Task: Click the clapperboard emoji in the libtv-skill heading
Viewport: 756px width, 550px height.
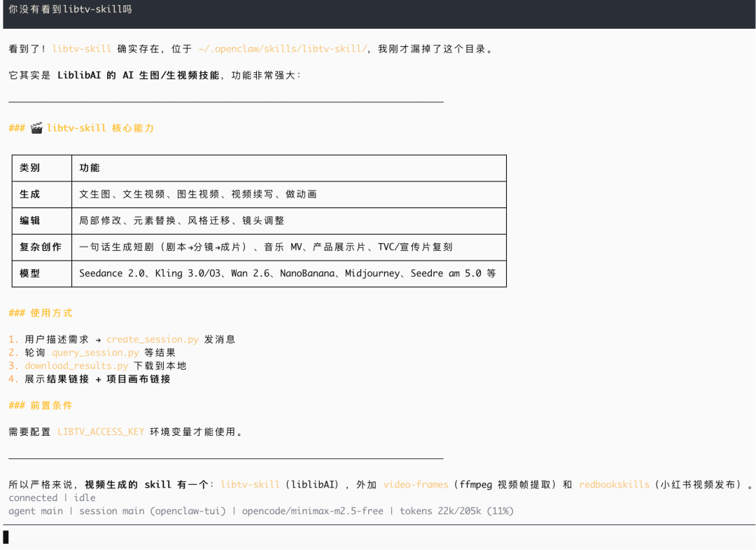Action: point(36,128)
